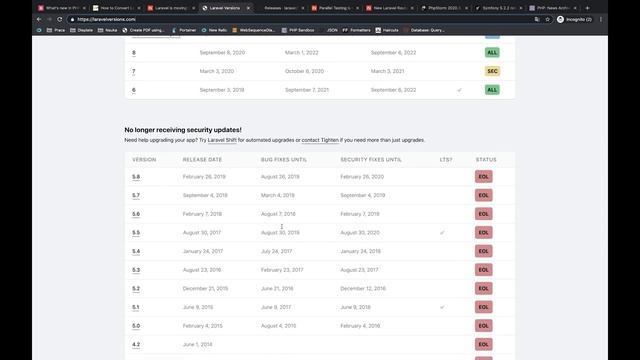Click the translate icon in address bar

click(x=537, y=19)
